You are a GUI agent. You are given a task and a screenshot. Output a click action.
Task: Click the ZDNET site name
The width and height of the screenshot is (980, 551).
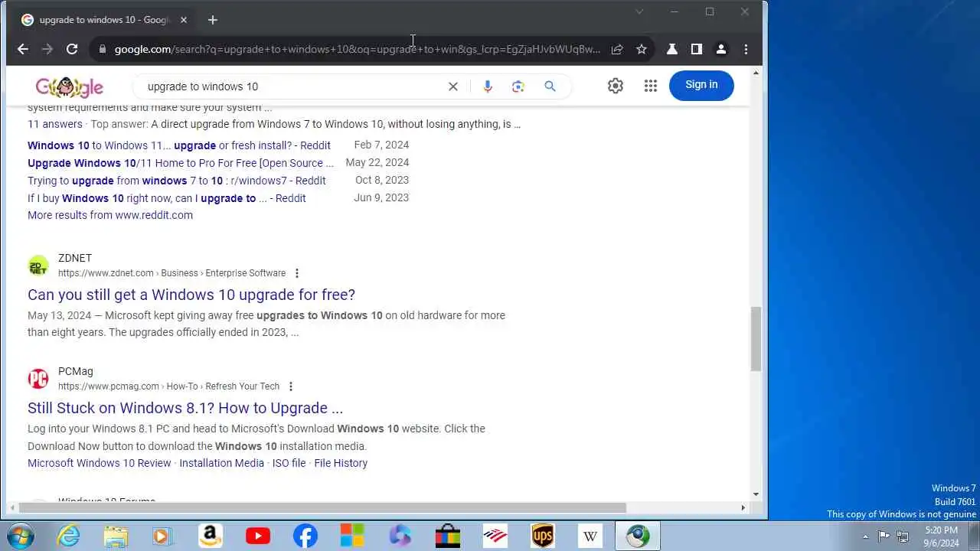tap(75, 258)
